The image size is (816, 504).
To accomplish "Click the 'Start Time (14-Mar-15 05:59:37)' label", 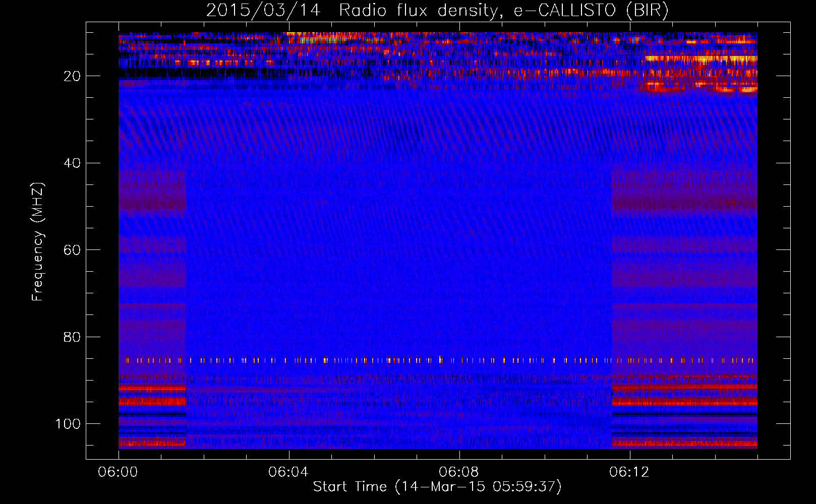I will pos(437,487).
